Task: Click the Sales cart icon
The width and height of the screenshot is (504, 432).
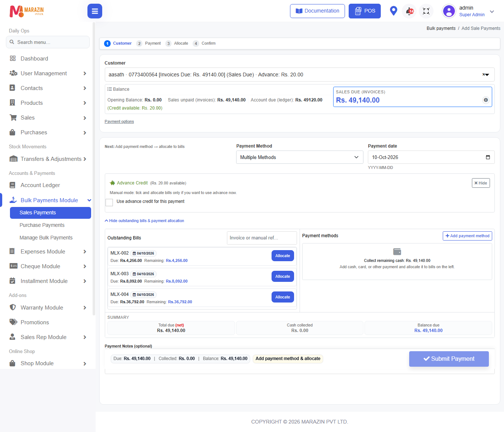Action: (13, 117)
